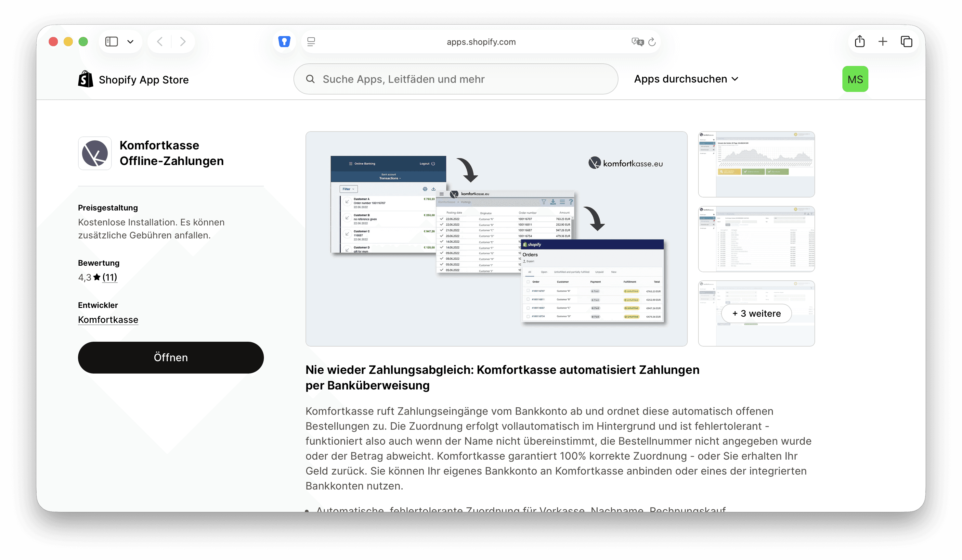Open the revenue chart dashboard thumbnail
This screenshot has width=962, height=560.
(x=756, y=164)
